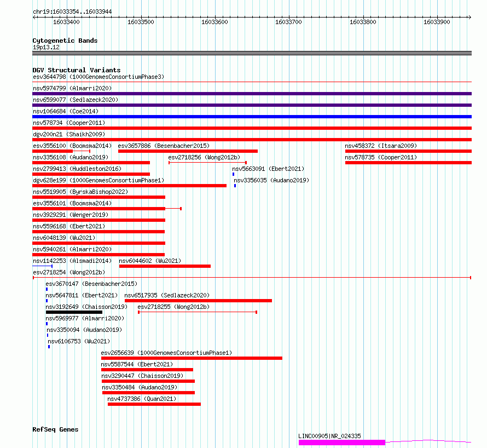The height and width of the screenshot is (448, 487).
Task: Select nsv3356035 (Audano2019) label
Action: [x=271, y=180]
